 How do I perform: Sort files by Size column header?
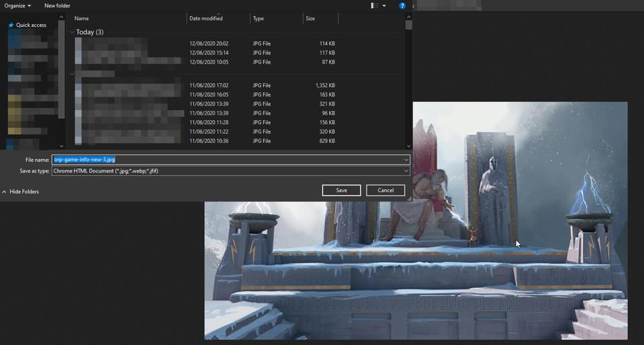310,19
